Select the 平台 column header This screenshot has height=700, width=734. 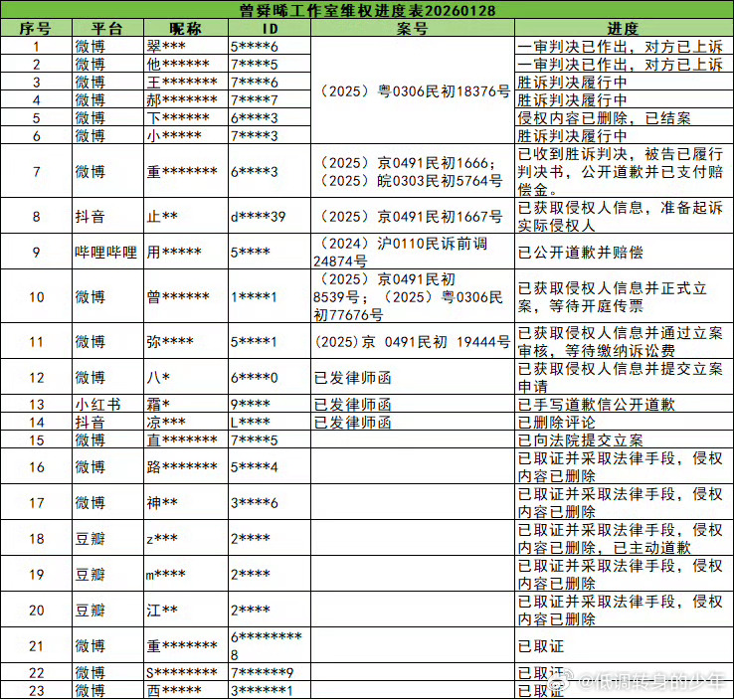coord(107,29)
